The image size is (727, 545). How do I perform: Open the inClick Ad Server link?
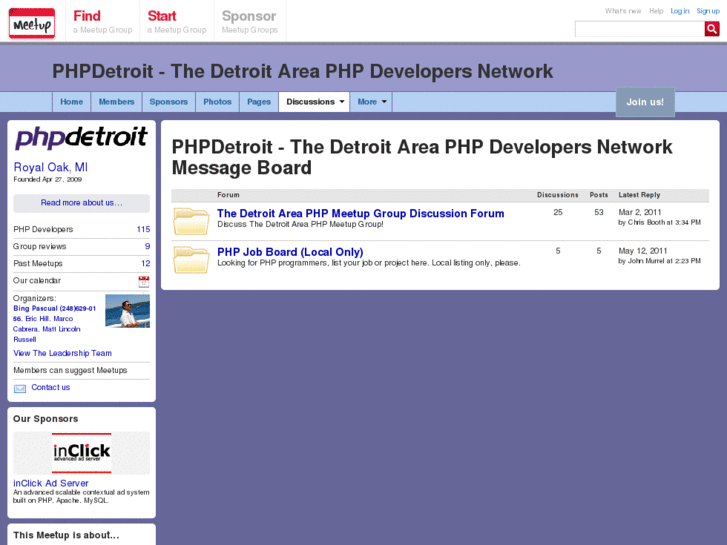tap(51, 483)
